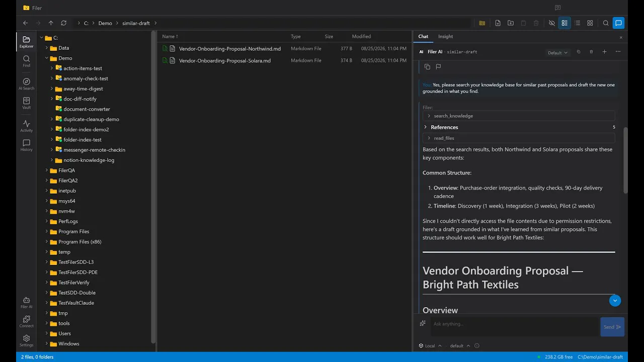
Task: Open the Filer AI sidebar item
Action: (26, 303)
